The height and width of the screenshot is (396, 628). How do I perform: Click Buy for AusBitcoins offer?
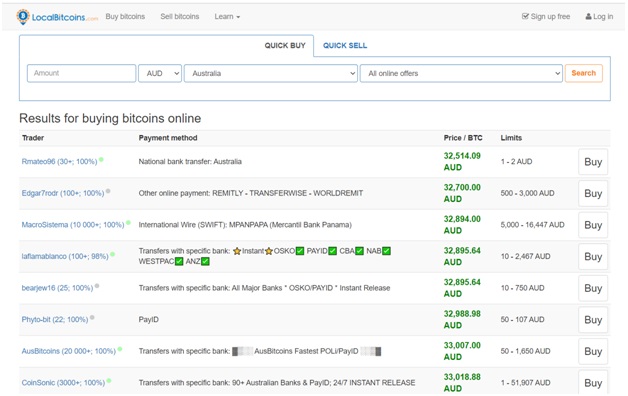(x=593, y=352)
